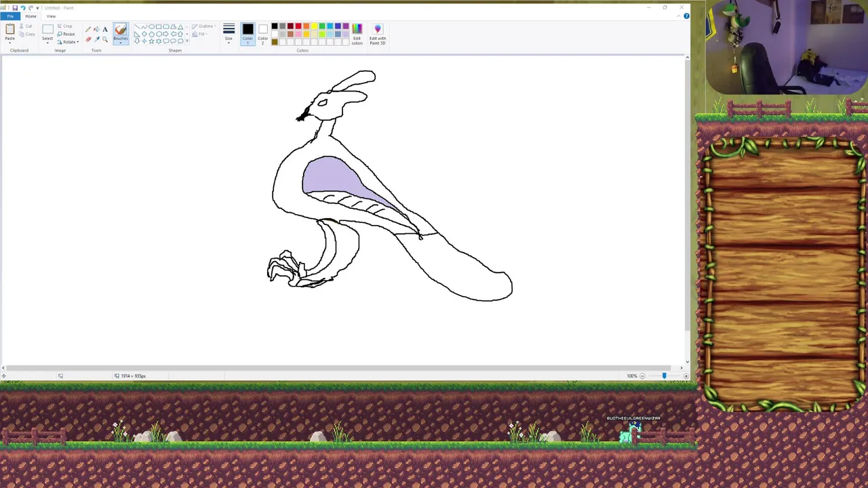Screen dimensions: 868x488
Task: Click the vertical scrollbar up arrow
Action: click(x=687, y=58)
